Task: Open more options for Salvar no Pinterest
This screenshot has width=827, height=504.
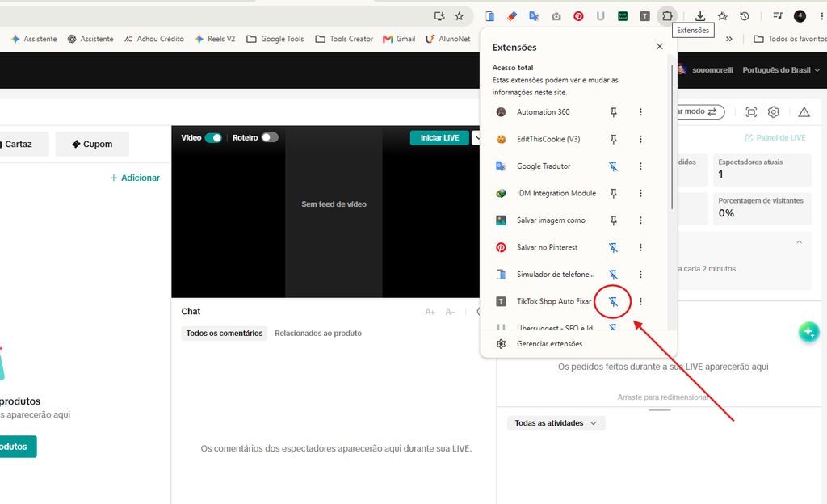Action: tap(640, 247)
